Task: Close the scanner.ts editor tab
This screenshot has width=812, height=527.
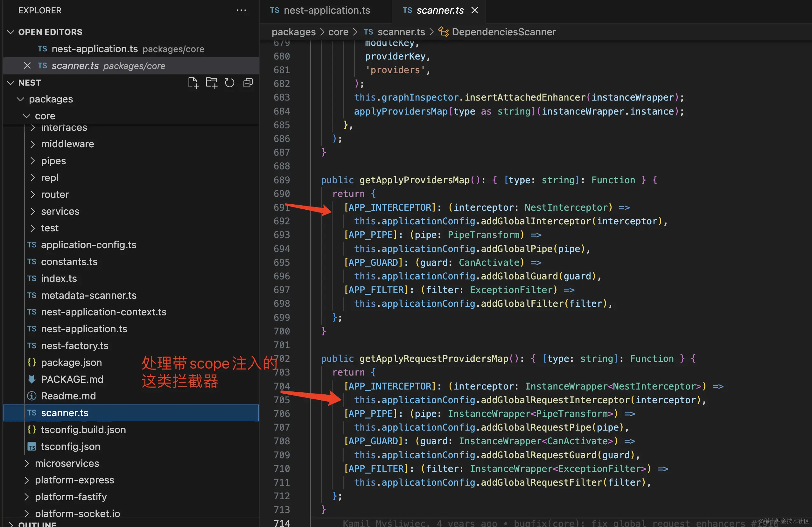Action: point(475,10)
